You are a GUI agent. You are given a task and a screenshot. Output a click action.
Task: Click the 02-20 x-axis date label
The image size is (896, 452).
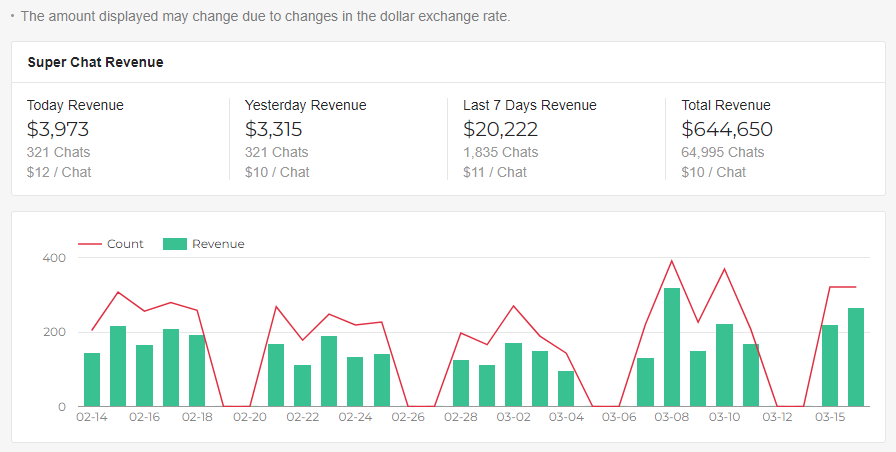pyautogui.click(x=250, y=417)
